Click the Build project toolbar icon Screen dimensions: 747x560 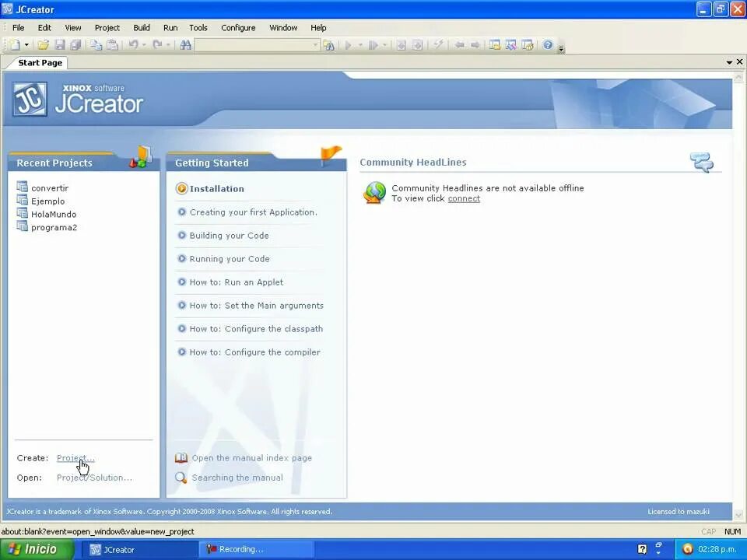tap(373, 45)
